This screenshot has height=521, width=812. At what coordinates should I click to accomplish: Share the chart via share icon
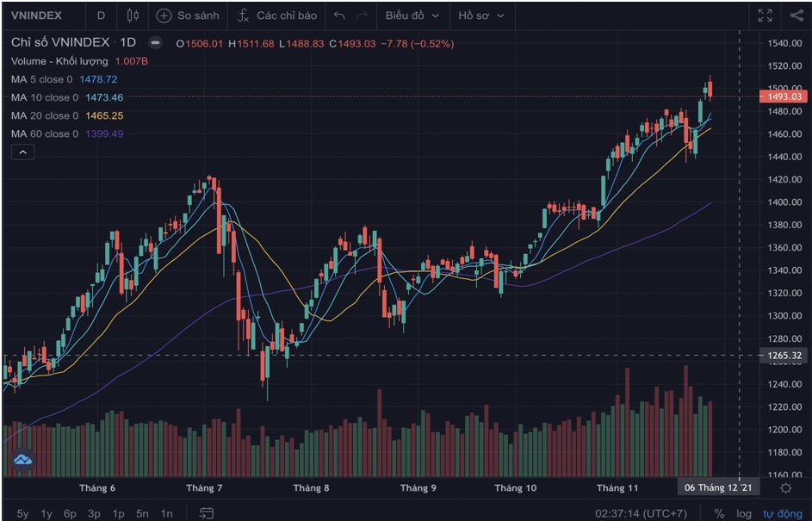point(797,16)
